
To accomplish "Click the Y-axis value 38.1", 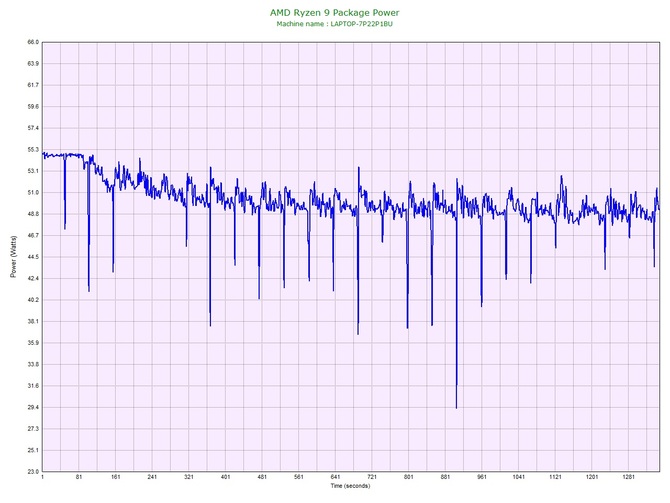I will point(33,321).
